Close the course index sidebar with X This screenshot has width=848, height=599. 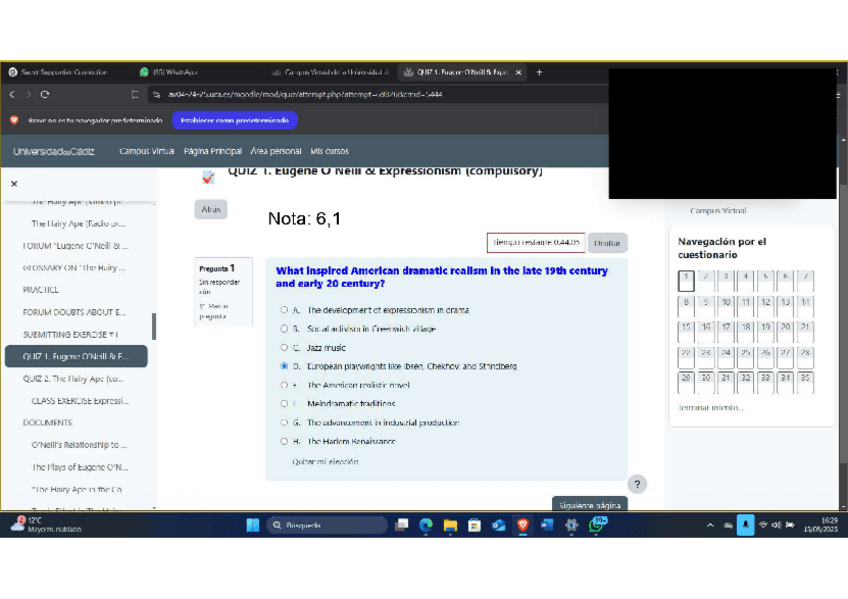click(x=14, y=184)
